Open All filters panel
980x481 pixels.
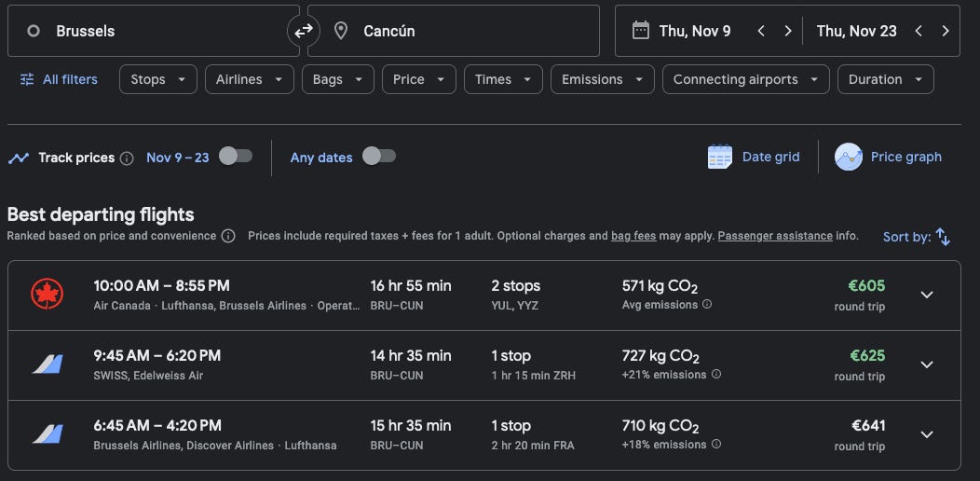pos(59,79)
